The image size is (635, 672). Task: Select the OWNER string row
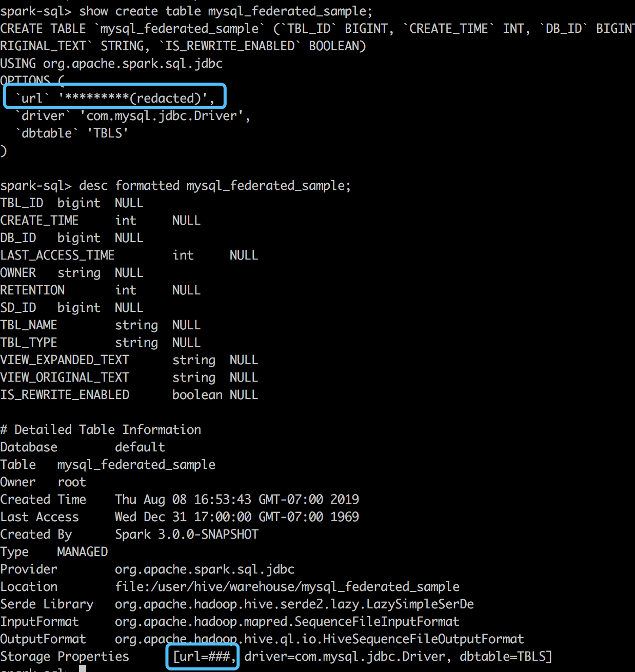coord(72,273)
